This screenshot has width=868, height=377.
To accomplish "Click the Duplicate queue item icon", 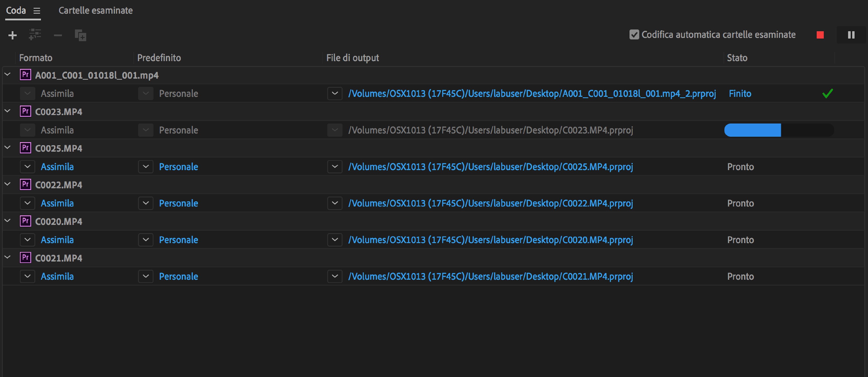I will pyautogui.click(x=81, y=35).
